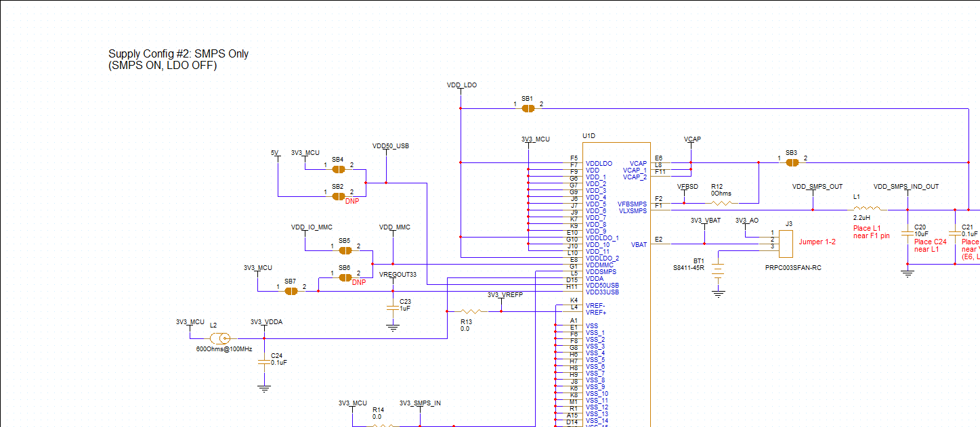The image size is (980, 427).
Task: Select the 1uF value of C23
Action: pos(404,309)
